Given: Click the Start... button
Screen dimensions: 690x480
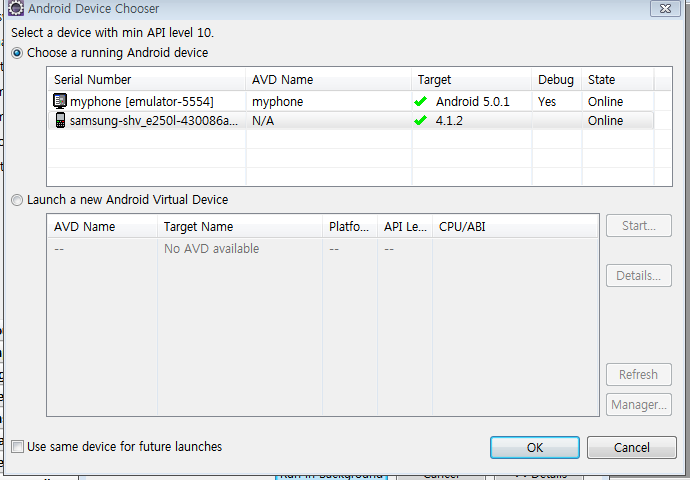Looking at the screenshot, I should click(639, 226).
